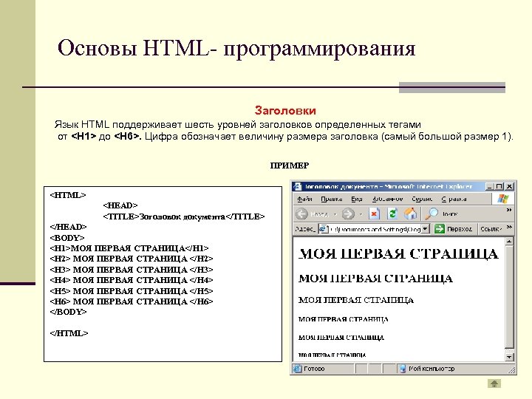The height and width of the screenshot is (399, 532).
Task: Click the address bar path field
Action: tap(375, 229)
